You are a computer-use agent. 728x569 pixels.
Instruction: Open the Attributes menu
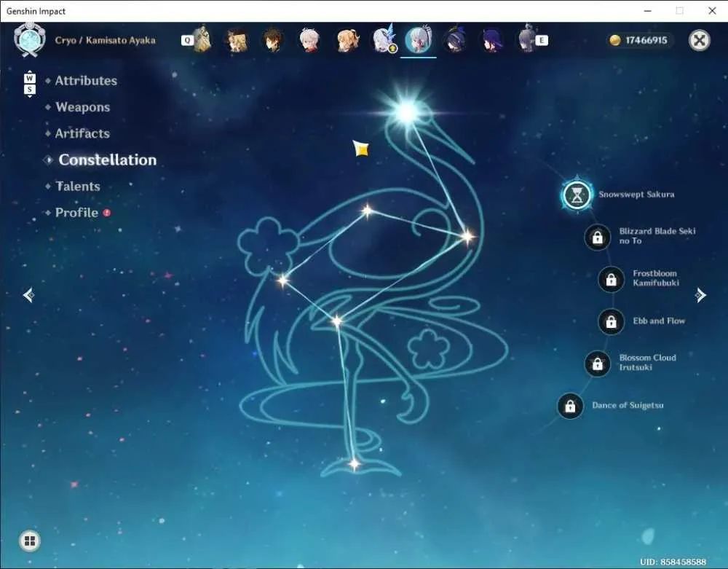pyautogui.click(x=86, y=81)
